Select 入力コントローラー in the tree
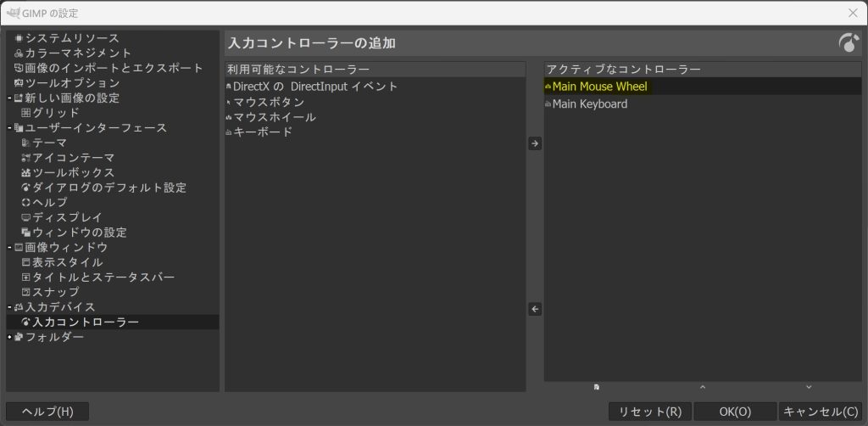868x426 pixels. point(86,322)
